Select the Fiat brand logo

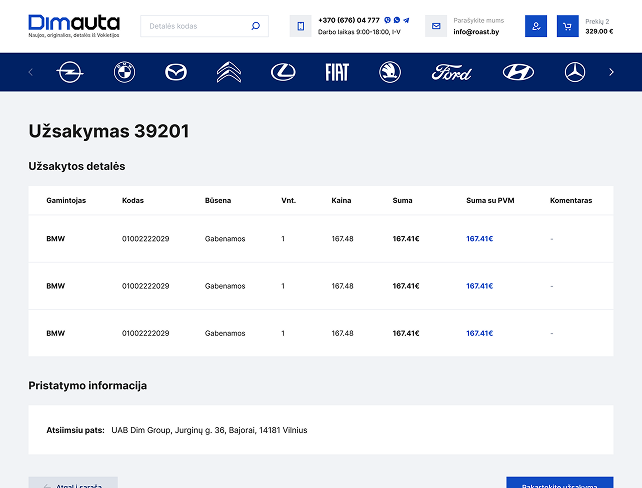336,72
